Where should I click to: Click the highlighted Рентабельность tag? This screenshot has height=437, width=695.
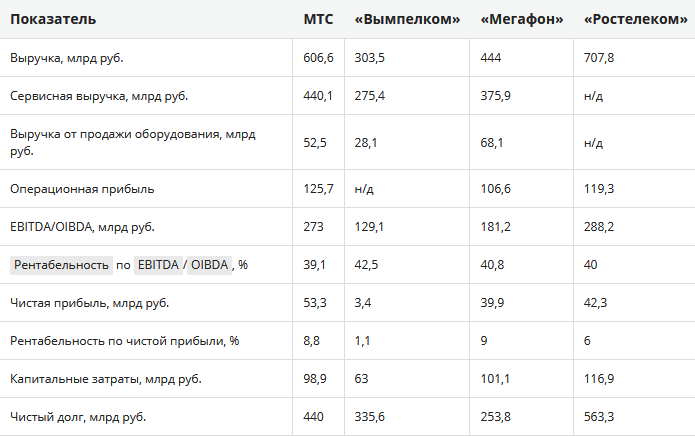click(x=61, y=265)
